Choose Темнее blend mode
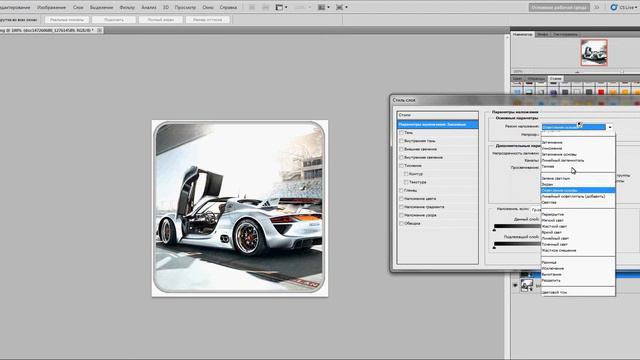This screenshot has height=360, width=640. pos(578,167)
